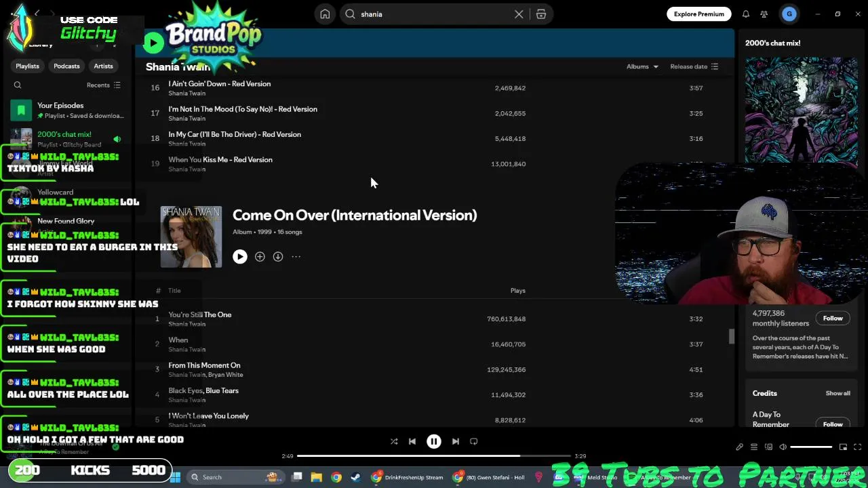Screen dimensions: 868x488
Task: Mute the volume speaker icon
Action: click(783, 447)
